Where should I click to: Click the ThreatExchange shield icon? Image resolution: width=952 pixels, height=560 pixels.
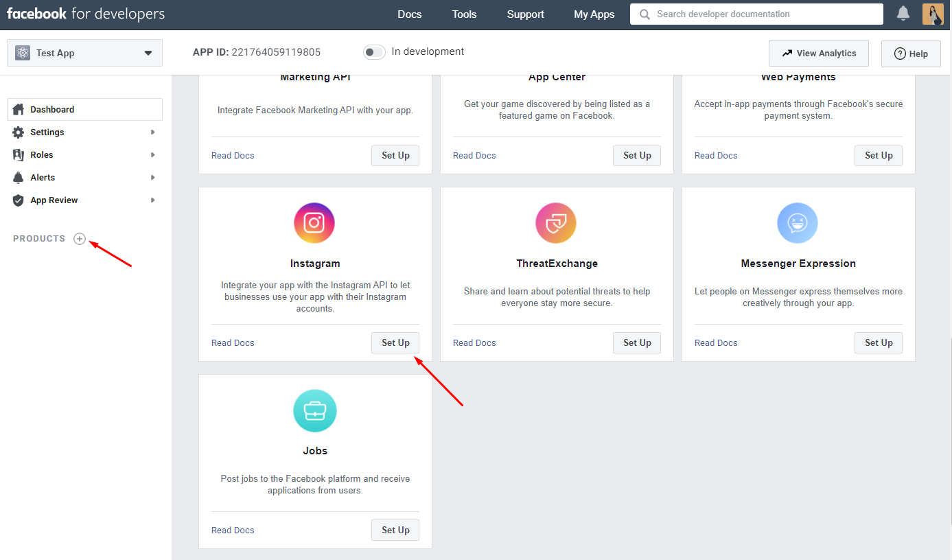(556, 223)
